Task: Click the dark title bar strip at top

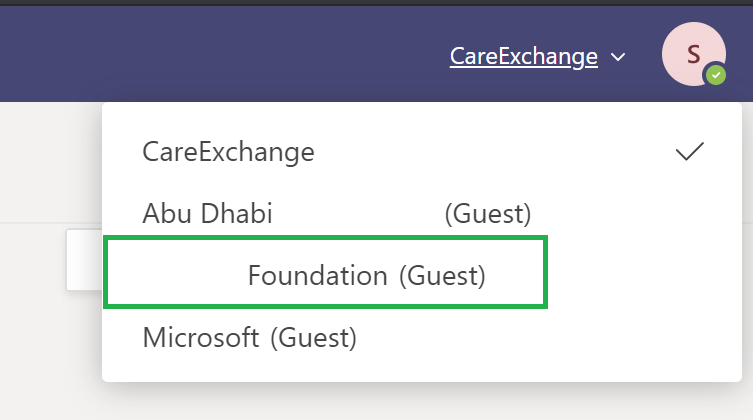Action: click(x=376, y=2)
